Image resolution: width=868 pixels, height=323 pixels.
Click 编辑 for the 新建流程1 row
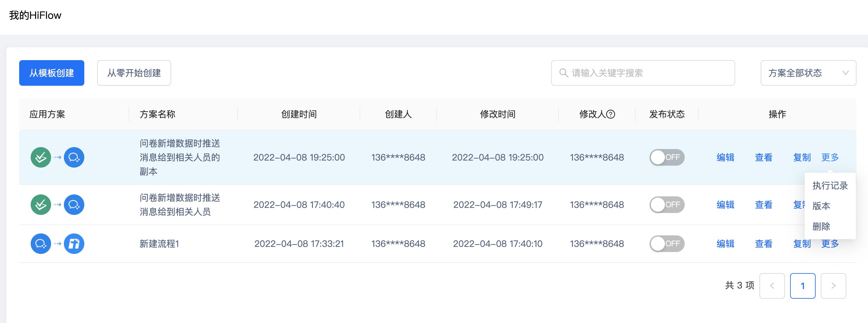tap(726, 244)
